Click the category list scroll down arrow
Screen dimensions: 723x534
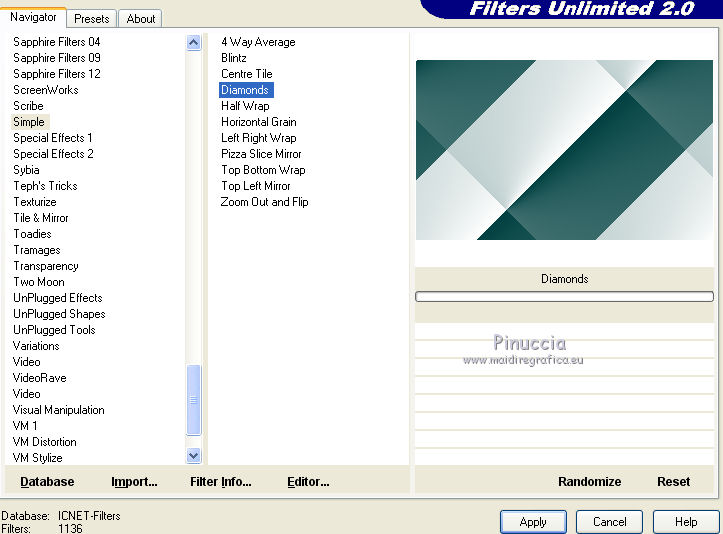[x=194, y=456]
